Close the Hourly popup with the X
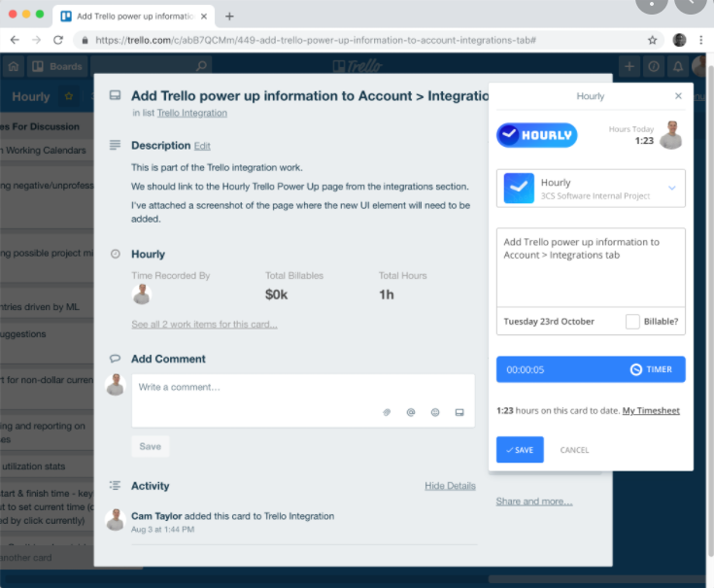Screen dimensions: 714x588 click(678, 95)
